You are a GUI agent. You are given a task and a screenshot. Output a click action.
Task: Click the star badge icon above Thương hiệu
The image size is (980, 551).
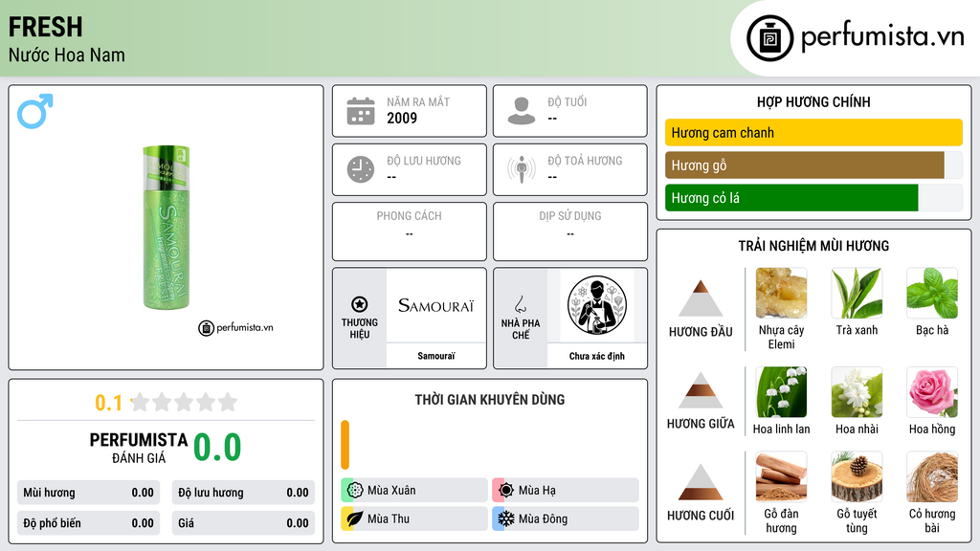(x=360, y=304)
